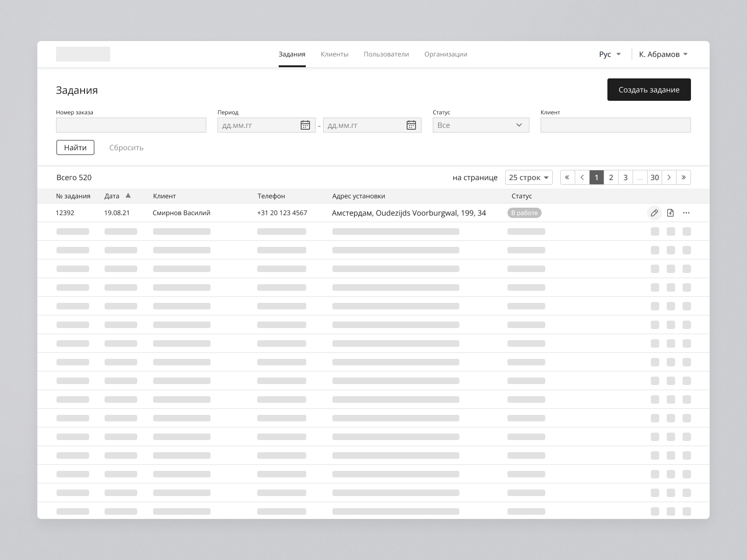Expand the Статус filter dropdown
Viewport: 747px width, 560px height.
[x=481, y=125]
